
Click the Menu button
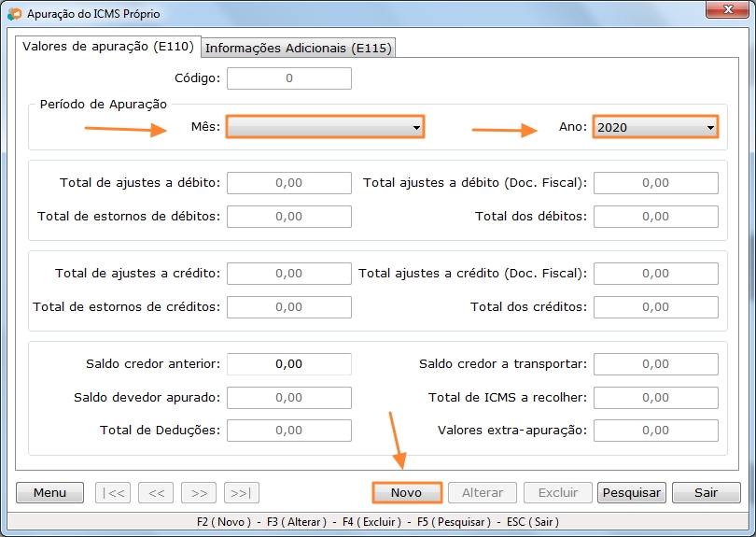coord(49,492)
